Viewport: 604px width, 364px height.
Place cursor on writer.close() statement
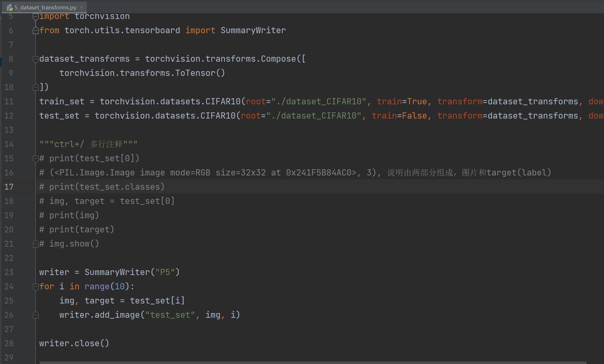[74, 344]
